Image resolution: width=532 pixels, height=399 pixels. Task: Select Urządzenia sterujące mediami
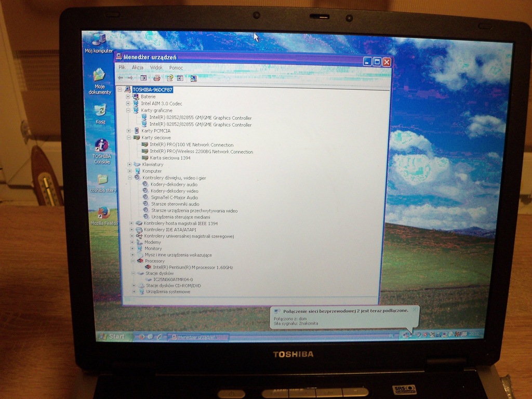click(x=180, y=217)
